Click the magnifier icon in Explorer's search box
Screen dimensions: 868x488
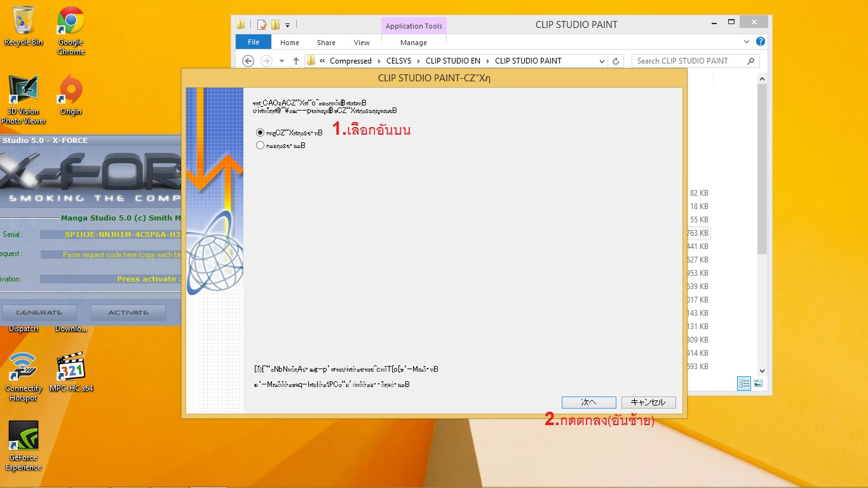click(750, 61)
